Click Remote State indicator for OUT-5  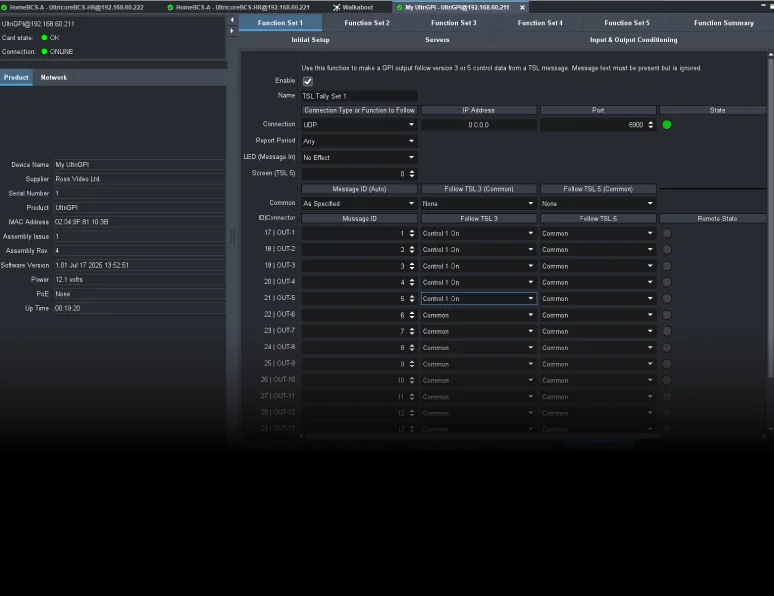(666, 299)
